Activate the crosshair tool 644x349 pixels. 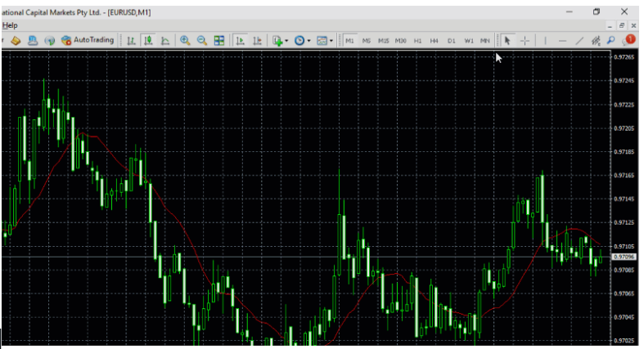click(x=525, y=40)
